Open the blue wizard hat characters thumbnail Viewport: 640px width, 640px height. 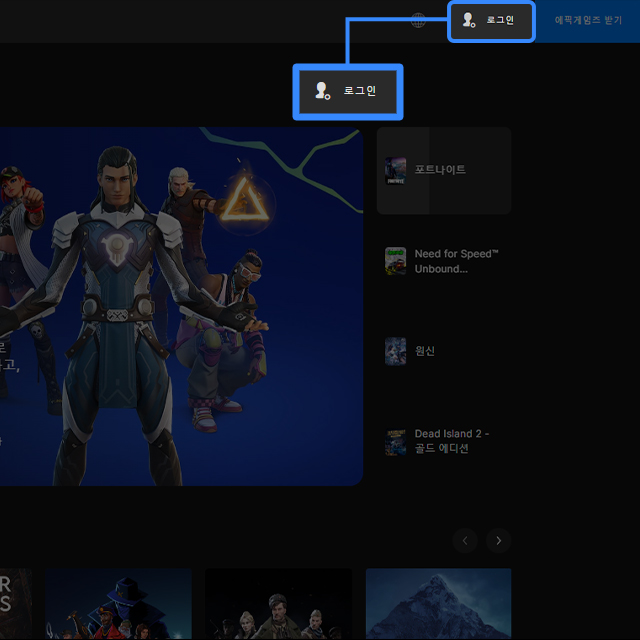coord(118,604)
